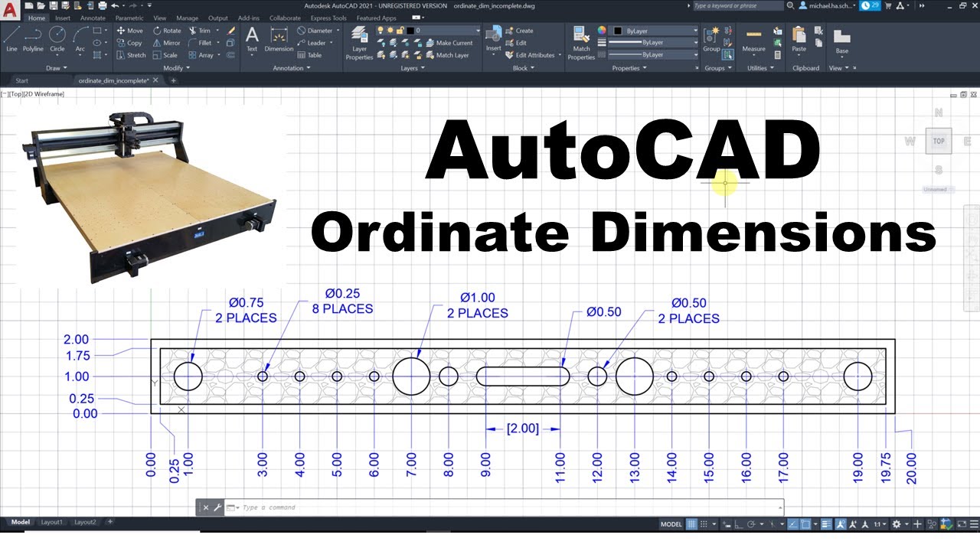Toggle the drawing grid display in status bar
The image size is (980, 551).
pos(692,524)
